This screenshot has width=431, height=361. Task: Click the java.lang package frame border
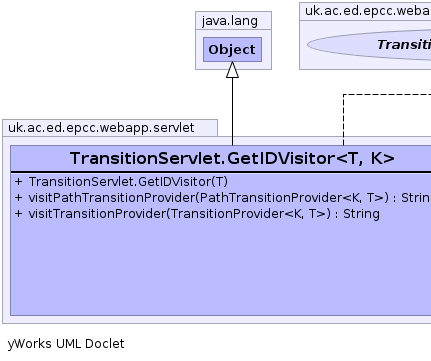tap(196, 41)
